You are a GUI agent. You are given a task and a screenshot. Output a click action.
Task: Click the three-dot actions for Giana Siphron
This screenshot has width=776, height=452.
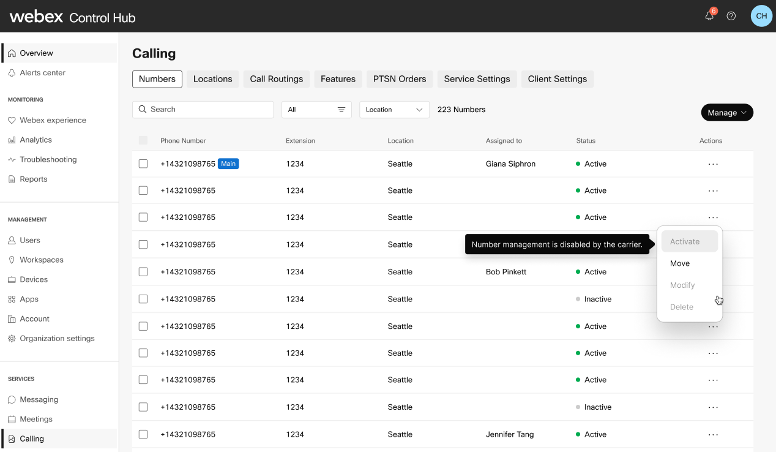click(x=712, y=164)
